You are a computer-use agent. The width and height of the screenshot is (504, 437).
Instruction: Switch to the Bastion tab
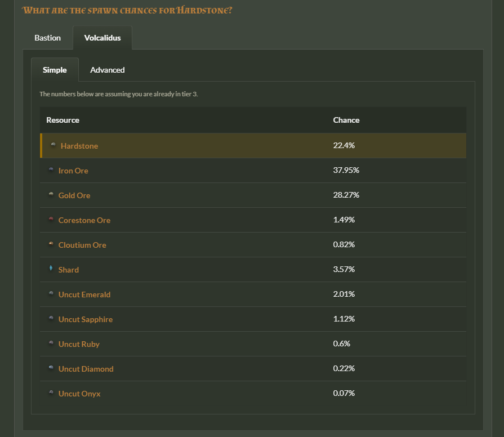click(x=47, y=38)
